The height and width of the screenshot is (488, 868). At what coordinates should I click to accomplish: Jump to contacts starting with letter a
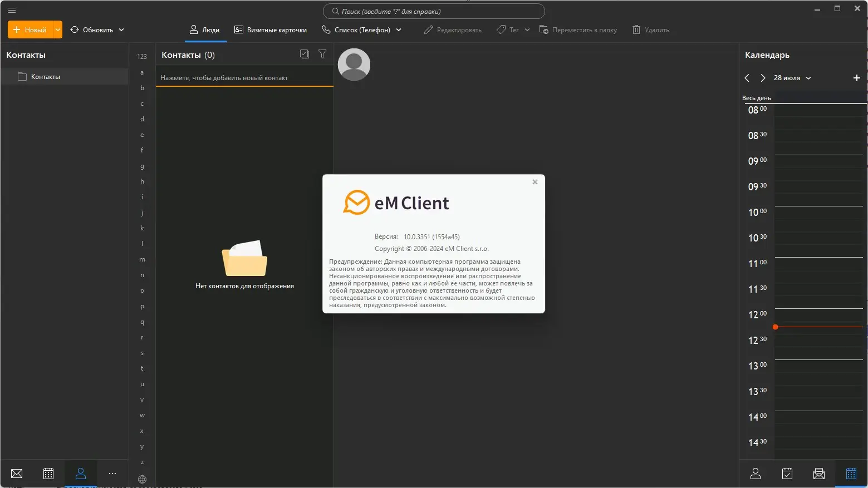(x=142, y=72)
